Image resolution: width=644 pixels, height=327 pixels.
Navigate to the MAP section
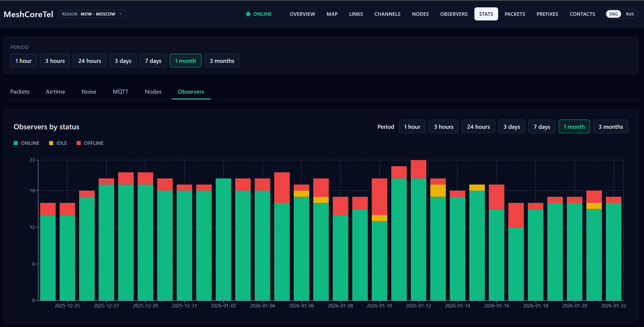(332, 14)
